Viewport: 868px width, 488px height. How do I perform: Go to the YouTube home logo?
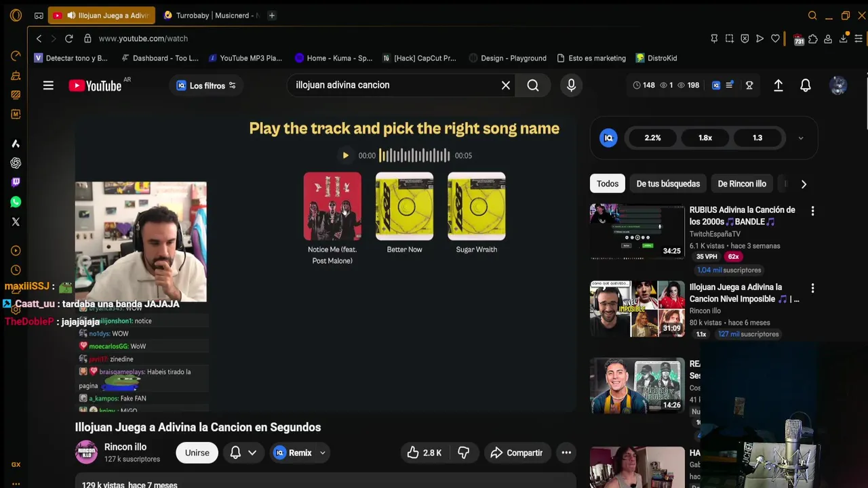[x=94, y=85]
